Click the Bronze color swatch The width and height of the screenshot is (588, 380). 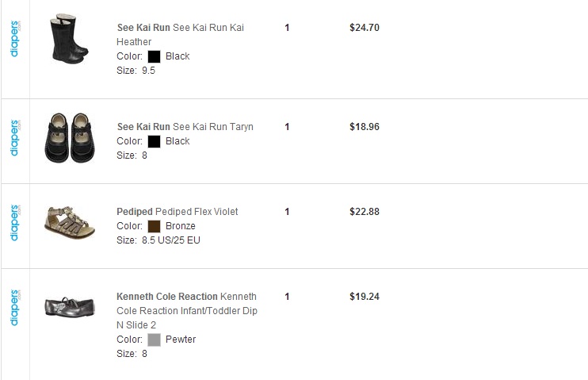[154, 226]
